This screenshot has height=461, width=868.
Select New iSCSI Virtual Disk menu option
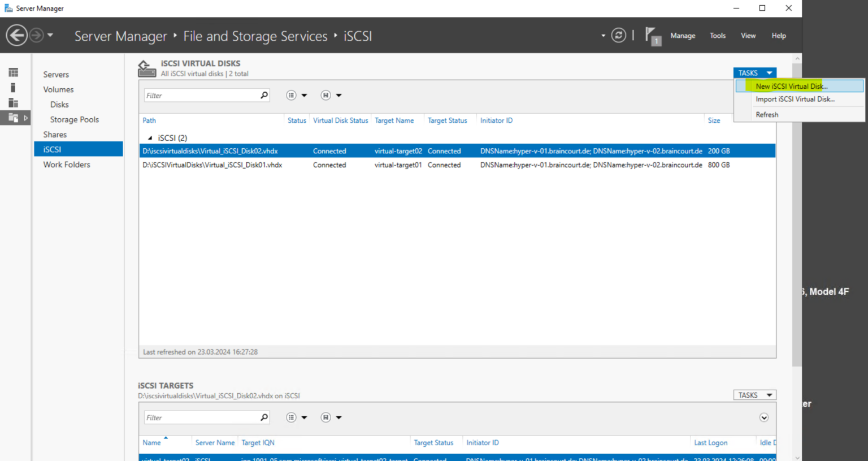tap(791, 86)
